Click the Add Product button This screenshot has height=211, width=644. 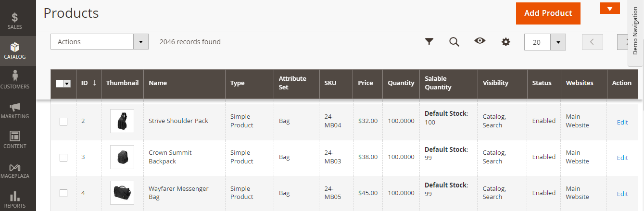coord(548,13)
